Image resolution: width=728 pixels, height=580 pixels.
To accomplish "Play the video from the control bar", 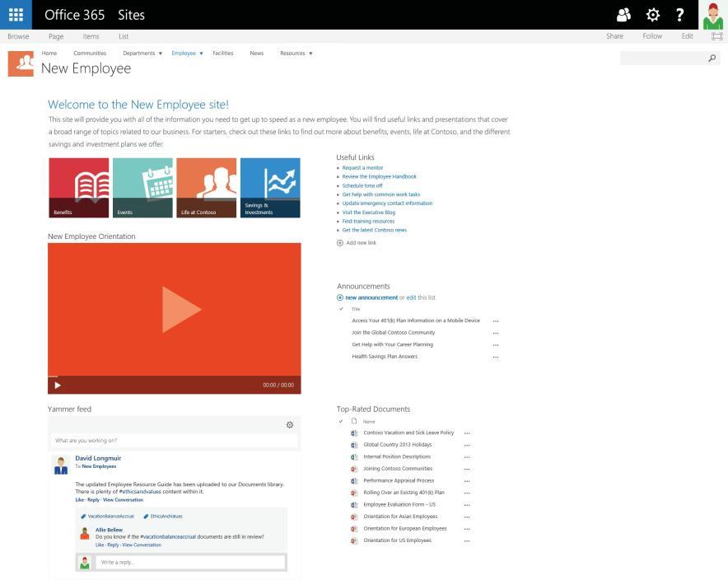I will (58, 386).
